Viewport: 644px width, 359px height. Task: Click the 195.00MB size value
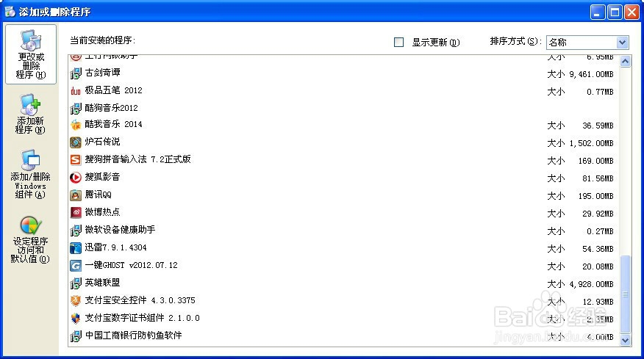[x=595, y=197]
